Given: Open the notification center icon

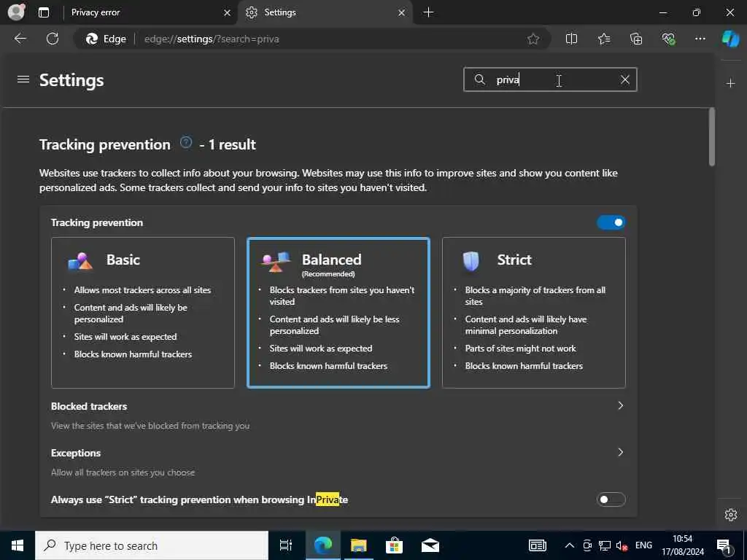Looking at the screenshot, I should 724,545.
